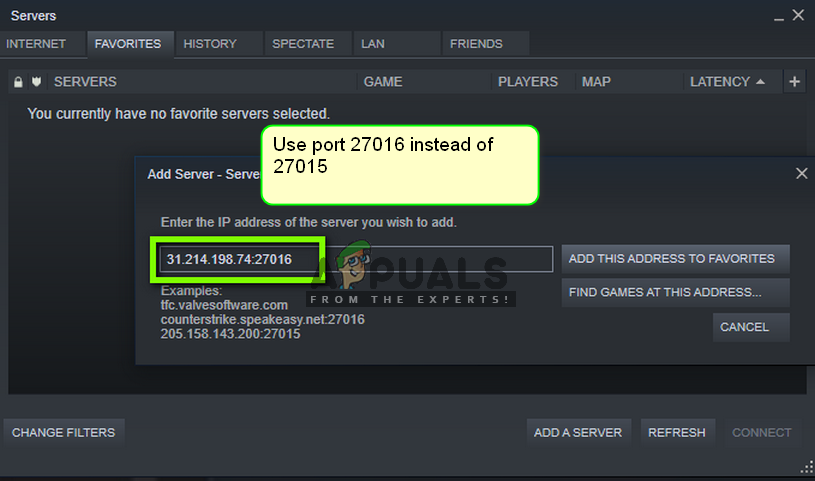
Task: Grab the window resize grip corner
Action: click(x=807, y=467)
